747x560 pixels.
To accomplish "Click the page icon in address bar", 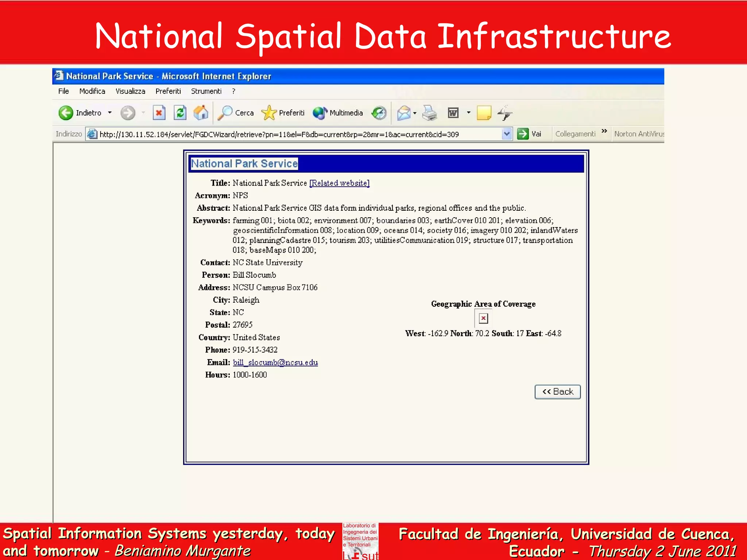I will pos(92,134).
